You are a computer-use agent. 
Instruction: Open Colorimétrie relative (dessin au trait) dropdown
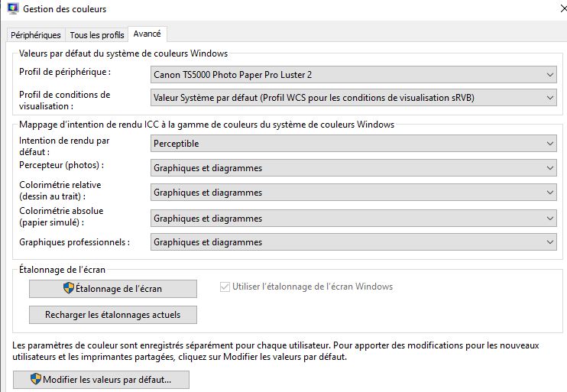point(354,193)
